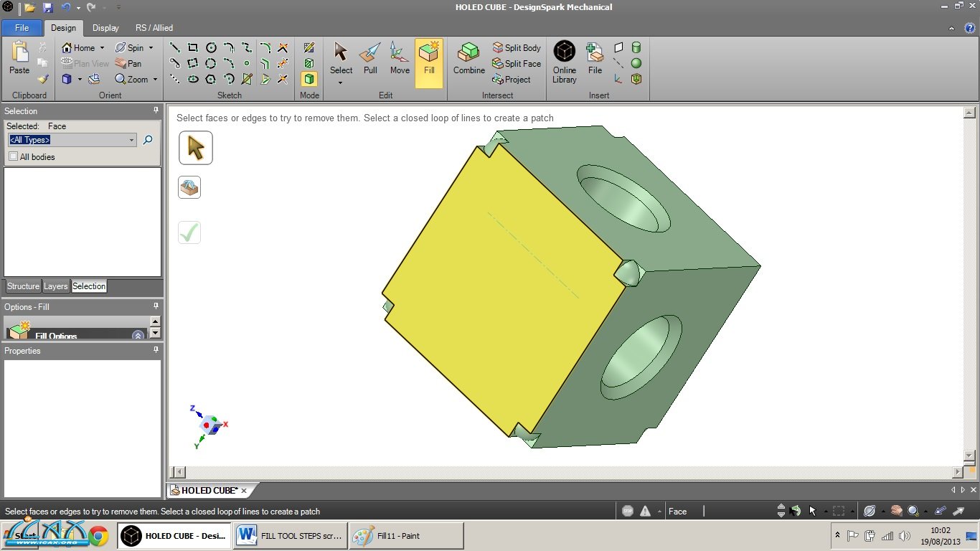
Task: Select the Pull tool in the Edit group
Action: pyautogui.click(x=370, y=59)
